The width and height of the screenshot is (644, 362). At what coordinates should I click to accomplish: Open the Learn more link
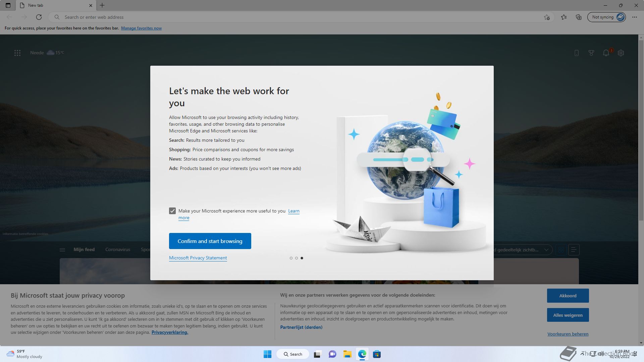pos(293,211)
